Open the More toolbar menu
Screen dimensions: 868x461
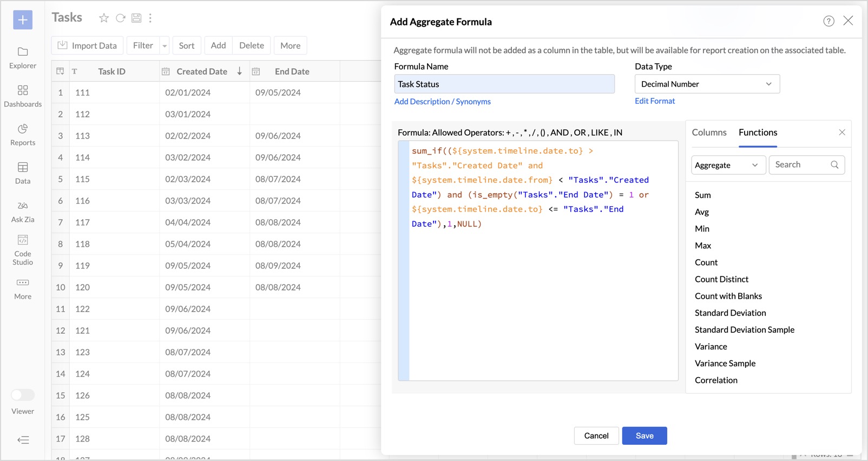(291, 46)
